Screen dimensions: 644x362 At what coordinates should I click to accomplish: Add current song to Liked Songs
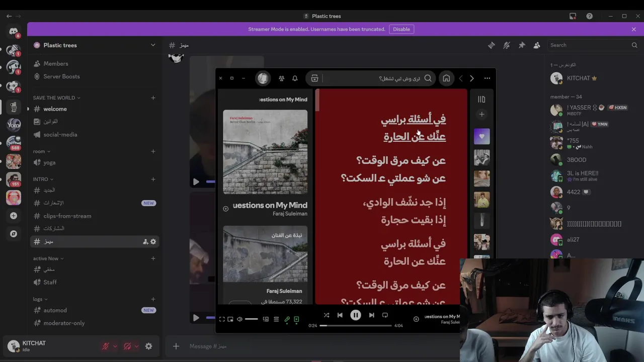point(416,319)
